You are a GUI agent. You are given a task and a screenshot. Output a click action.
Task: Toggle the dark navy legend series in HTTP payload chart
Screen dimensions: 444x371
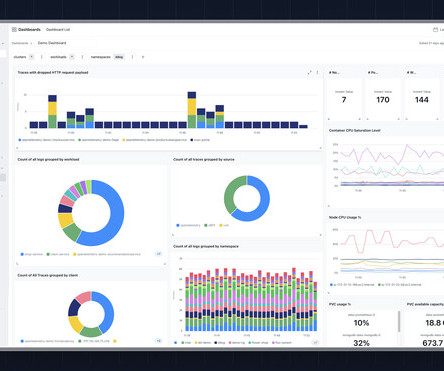tap(200, 140)
